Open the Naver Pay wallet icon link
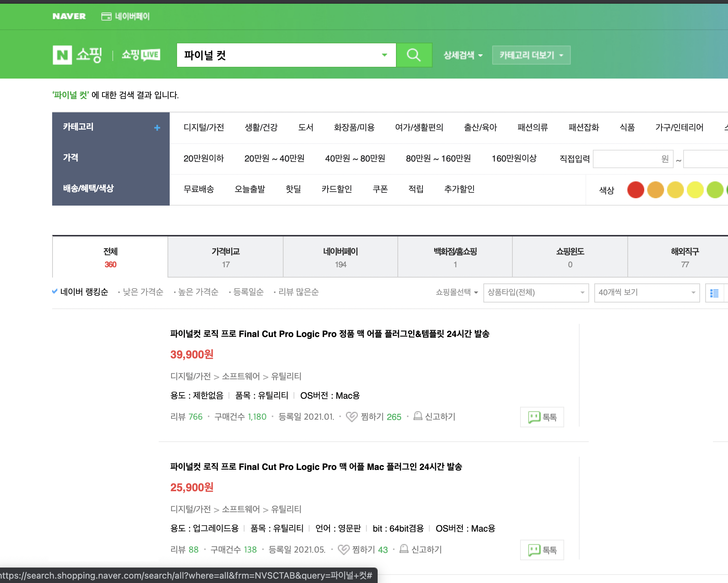This screenshot has width=728, height=583. pos(107,16)
